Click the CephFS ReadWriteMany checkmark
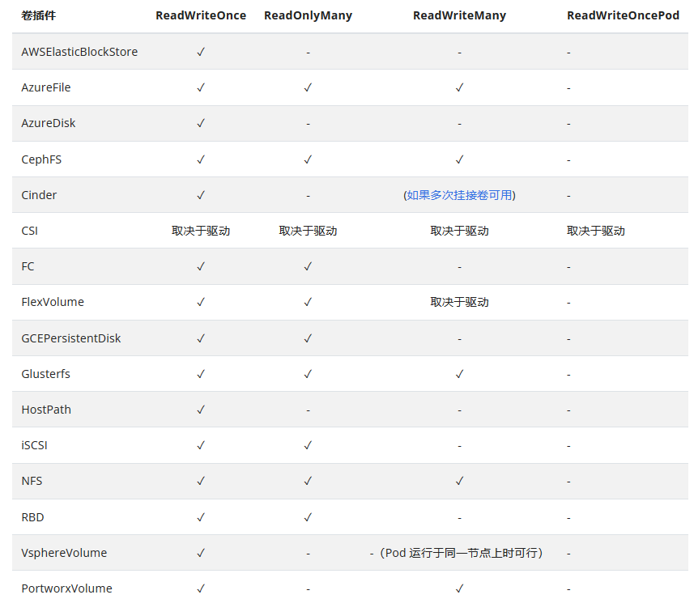The image size is (694, 616). (x=459, y=159)
